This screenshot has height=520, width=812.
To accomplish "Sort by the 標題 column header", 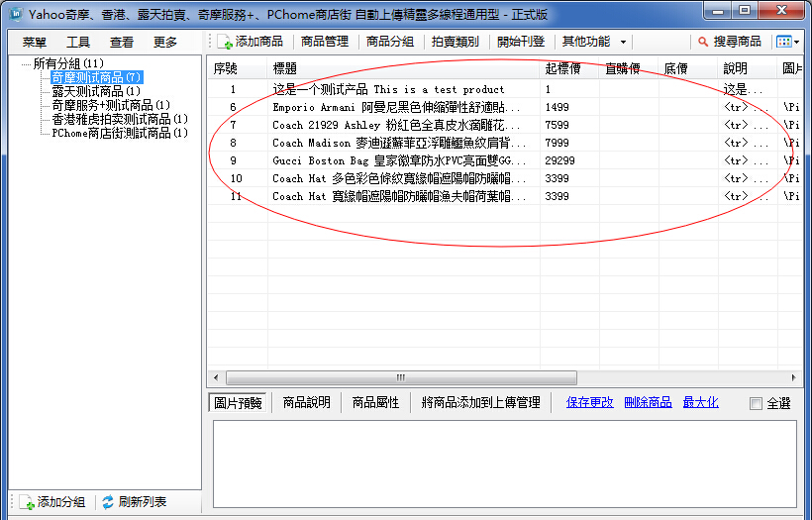I will pyautogui.click(x=403, y=68).
